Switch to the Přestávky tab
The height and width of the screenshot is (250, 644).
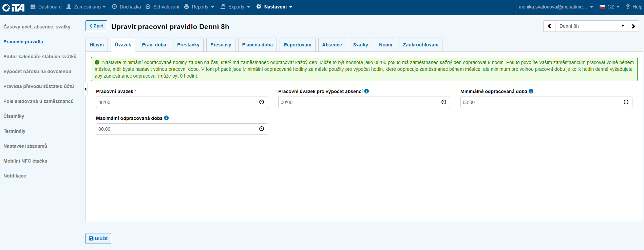click(188, 45)
